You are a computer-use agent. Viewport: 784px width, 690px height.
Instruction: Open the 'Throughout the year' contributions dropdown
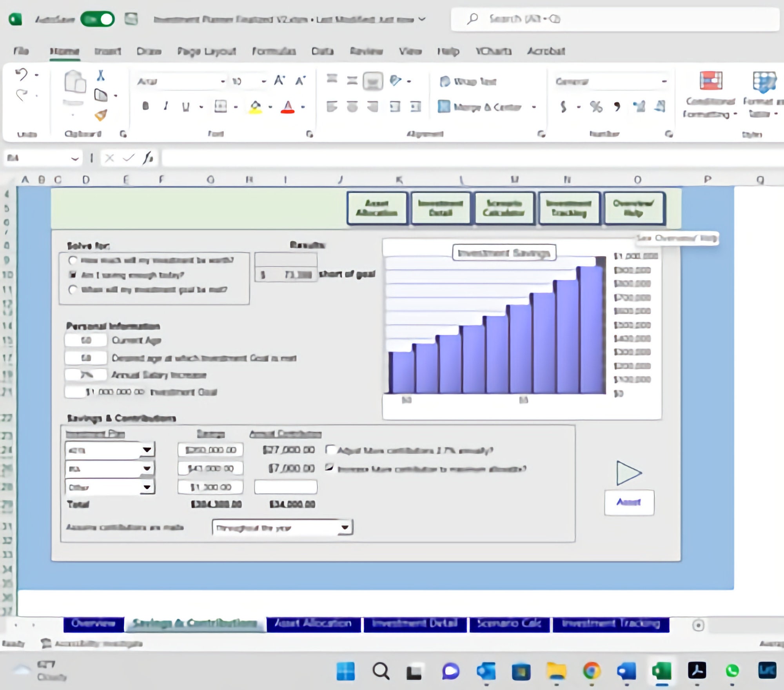coord(345,527)
